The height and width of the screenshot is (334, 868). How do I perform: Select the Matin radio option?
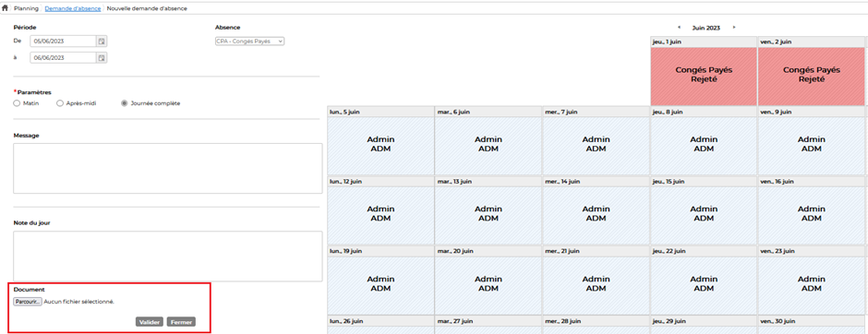click(x=17, y=102)
